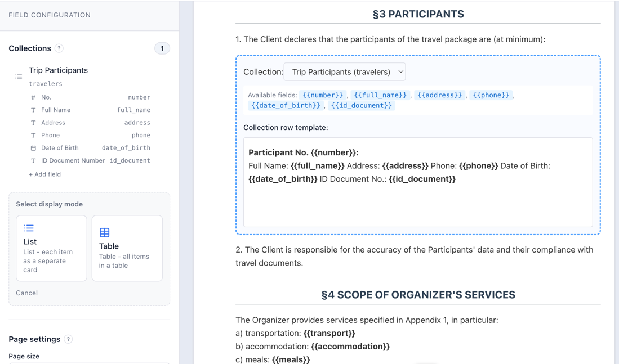Insert the {{full_name}} field chip
This screenshot has width=619, height=364.
pos(381,95)
